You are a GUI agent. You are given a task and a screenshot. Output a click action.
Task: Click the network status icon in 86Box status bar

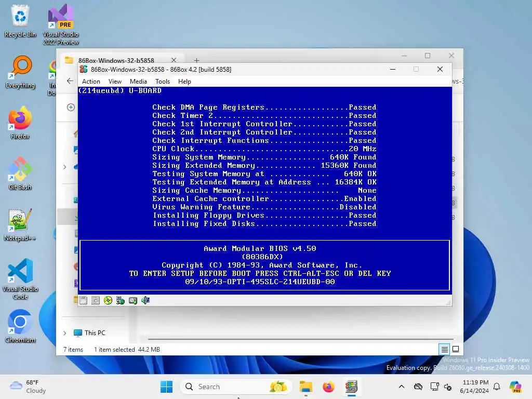tap(121, 300)
